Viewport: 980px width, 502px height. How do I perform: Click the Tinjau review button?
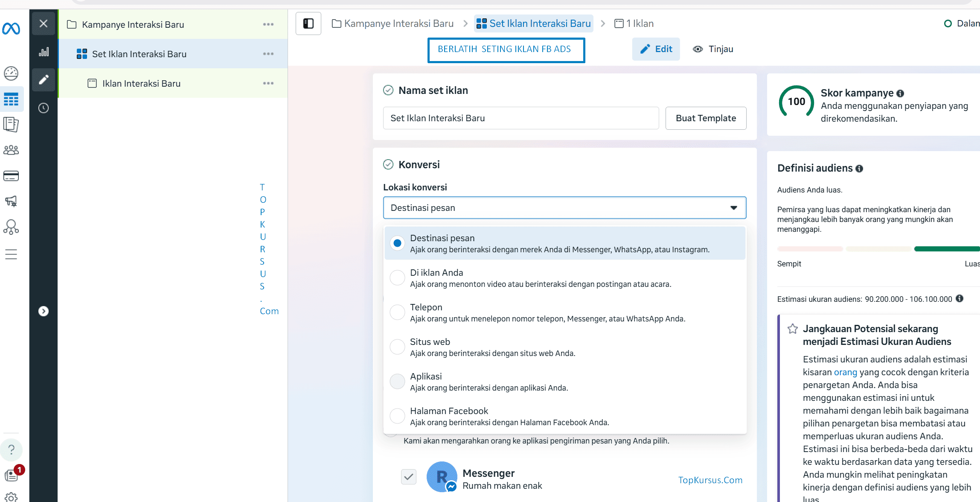(x=713, y=49)
